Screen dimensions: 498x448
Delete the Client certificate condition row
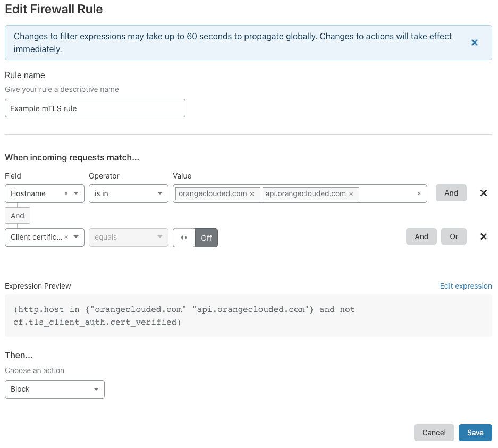pyautogui.click(x=483, y=236)
